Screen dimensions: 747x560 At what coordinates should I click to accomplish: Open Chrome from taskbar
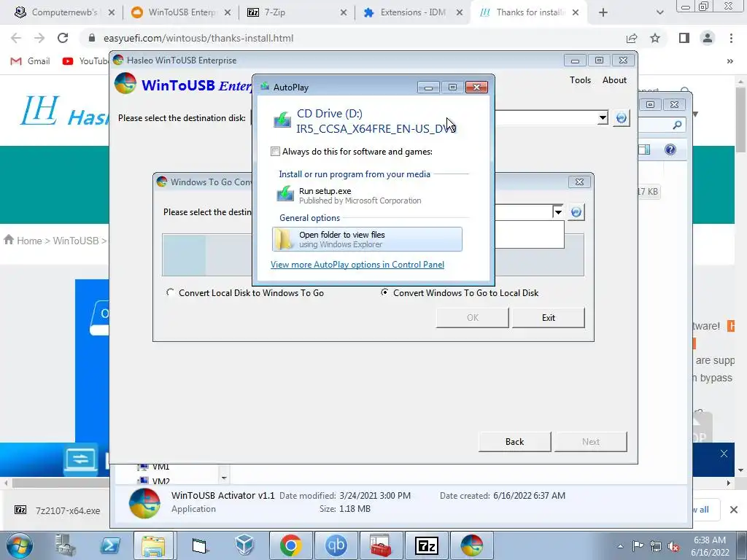tap(290, 545)
